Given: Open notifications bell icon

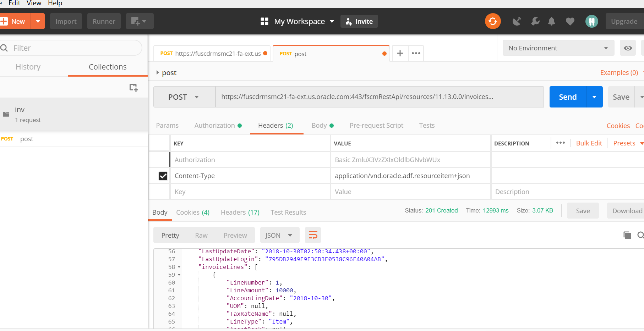Looking at the screenshot, I should coord(551,21).
